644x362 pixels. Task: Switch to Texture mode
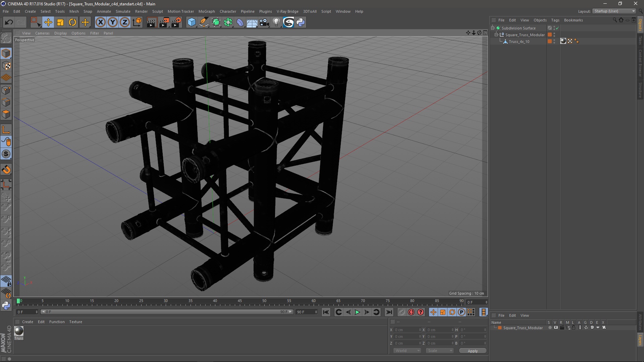click(6, 66)
